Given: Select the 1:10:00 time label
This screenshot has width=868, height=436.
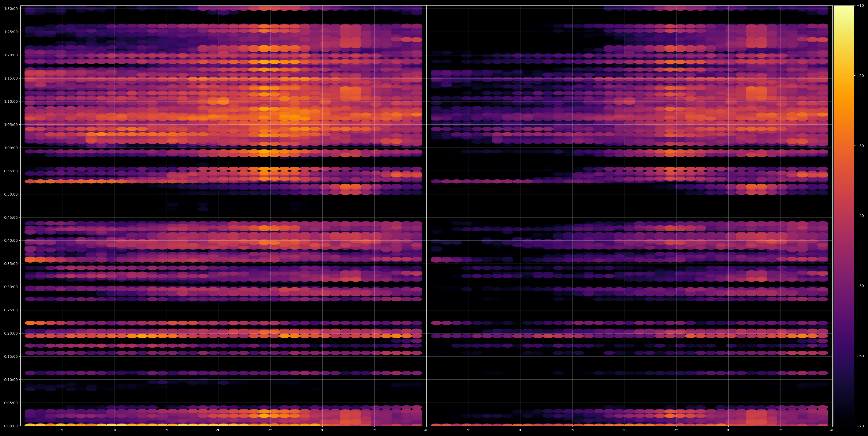Looking at the screenshot, I should pos(11,101).
